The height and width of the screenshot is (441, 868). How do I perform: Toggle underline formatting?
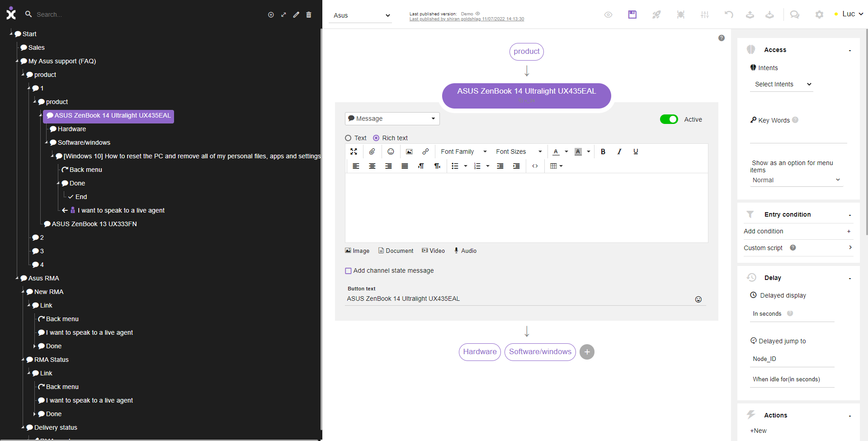click(636, 152)
